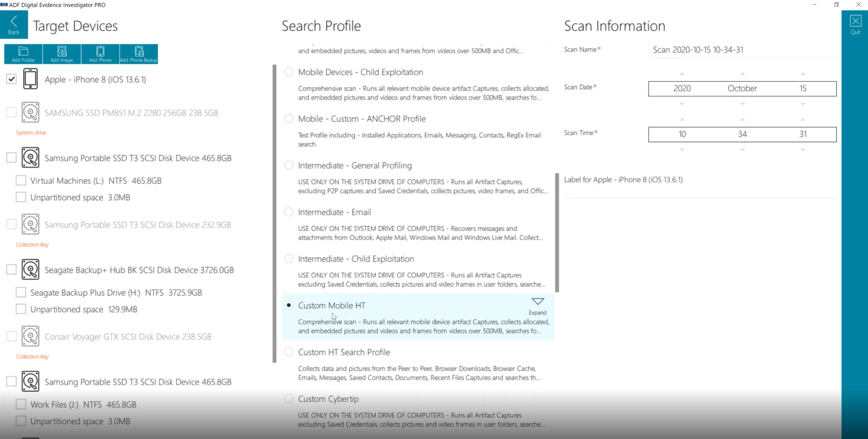
Task: Increase the scan month above October
Action: coord(742,73)
